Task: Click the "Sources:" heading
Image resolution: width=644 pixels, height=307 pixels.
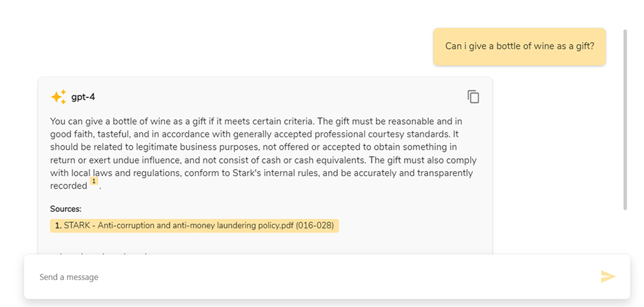Action: pos(66,208)
